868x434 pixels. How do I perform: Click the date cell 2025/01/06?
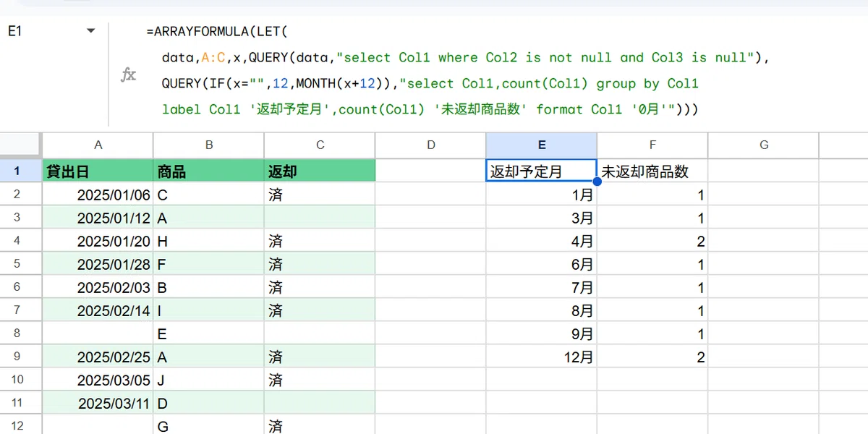tap(98, 195)
